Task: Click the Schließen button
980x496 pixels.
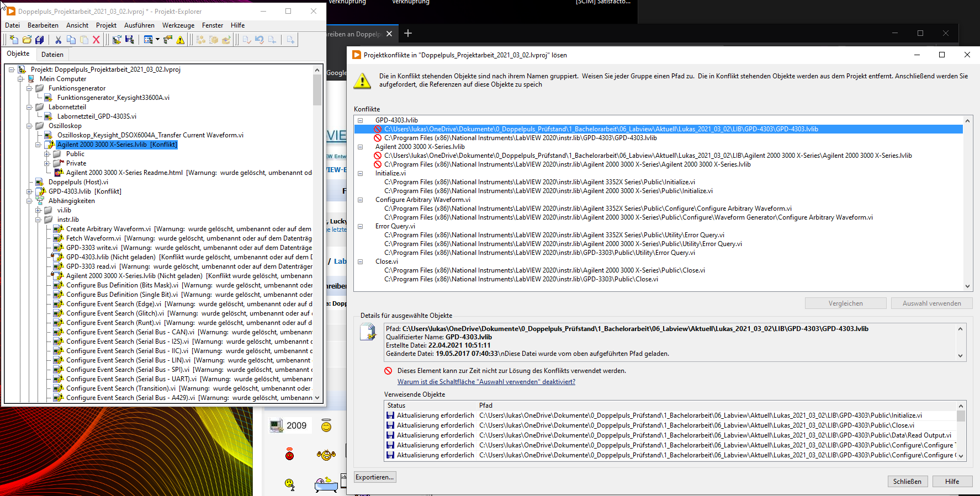Action: 907,482
